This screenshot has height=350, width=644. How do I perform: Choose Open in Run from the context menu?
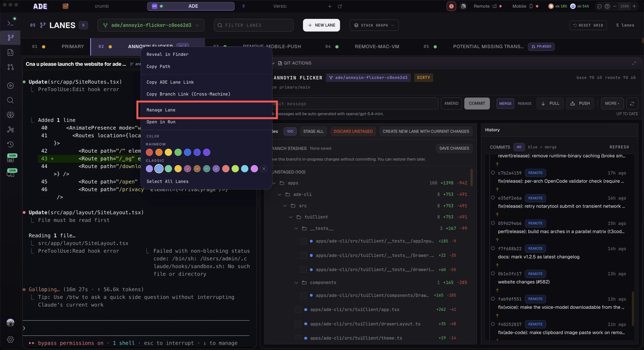pyautogui.click(x=206, y=122)
